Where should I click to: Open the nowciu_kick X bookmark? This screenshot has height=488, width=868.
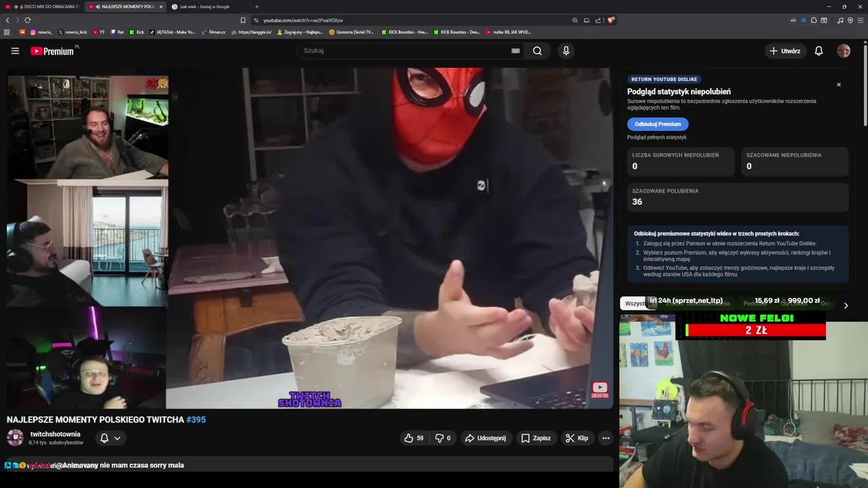(73, 32)
